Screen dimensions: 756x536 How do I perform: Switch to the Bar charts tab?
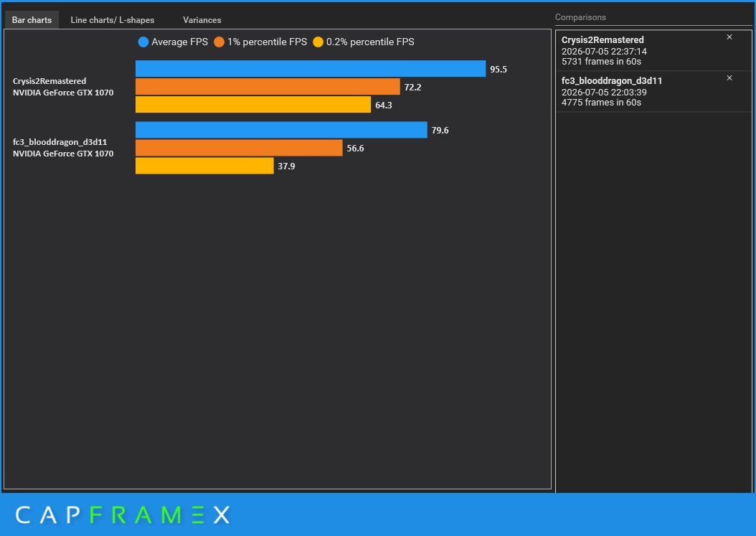[32, 20]
